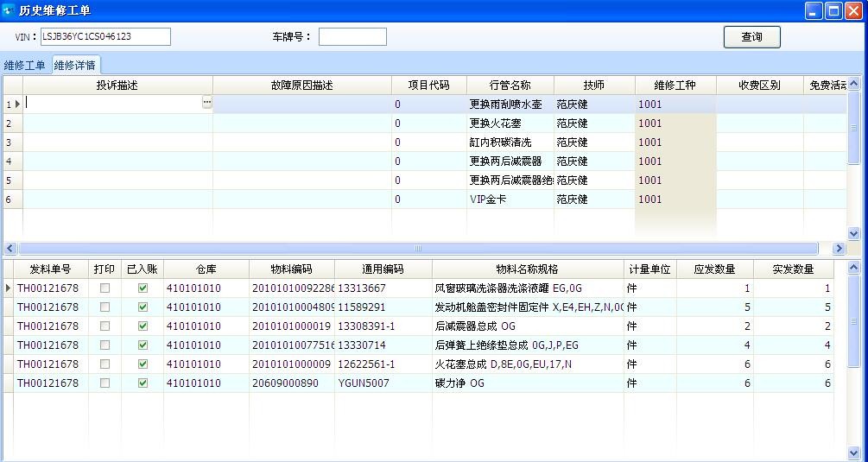This screenshot has width=868, height=462.
Task: Tick 打印 checkbox for YGUN5007 row
Action: coord(105,383)
